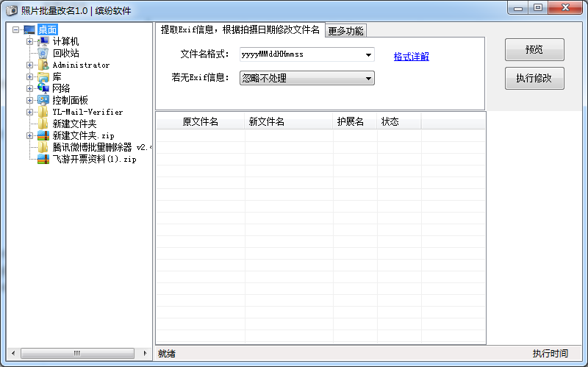Click the 新建文件夹 folder icon

pos(43,124)
